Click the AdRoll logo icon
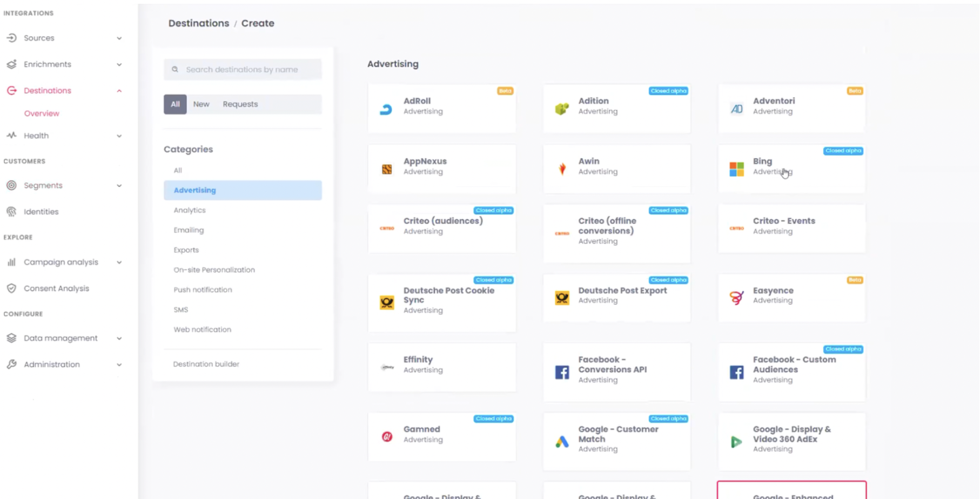Screen dimensions: 980x499 (386, 109)
